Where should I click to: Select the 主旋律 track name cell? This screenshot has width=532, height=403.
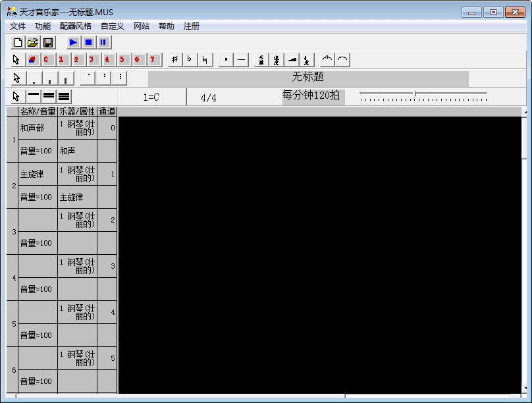pyautogui.click(x=38, y=175)
